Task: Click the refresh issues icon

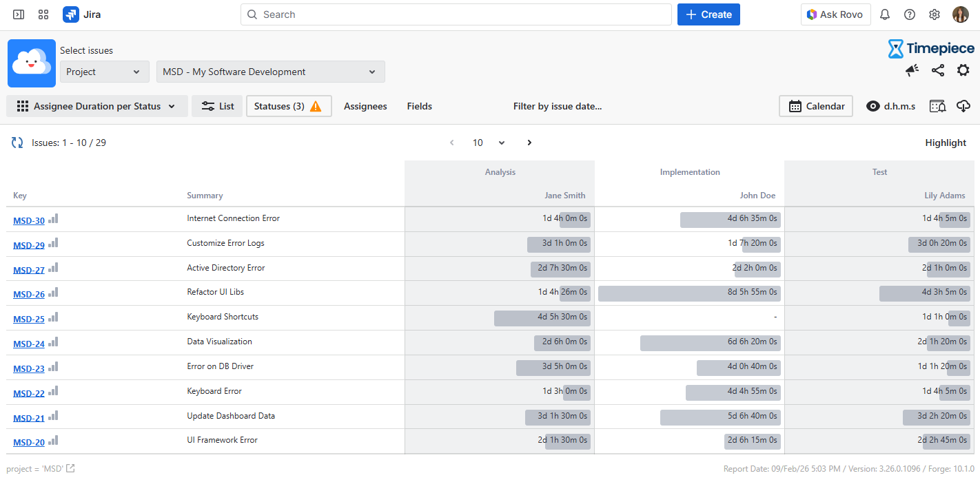Action: pos(17,143)
